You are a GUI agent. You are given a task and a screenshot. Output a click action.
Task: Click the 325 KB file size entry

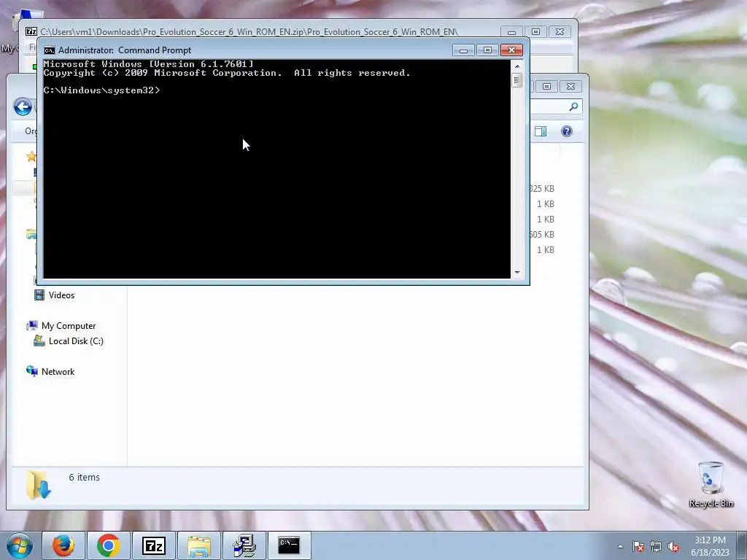click(542, 189)
